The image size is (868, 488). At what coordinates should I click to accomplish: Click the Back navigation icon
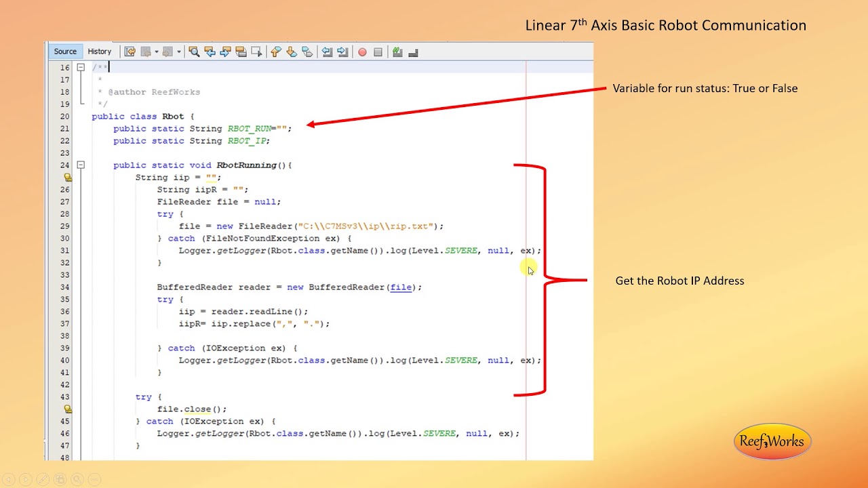(145, 52)
